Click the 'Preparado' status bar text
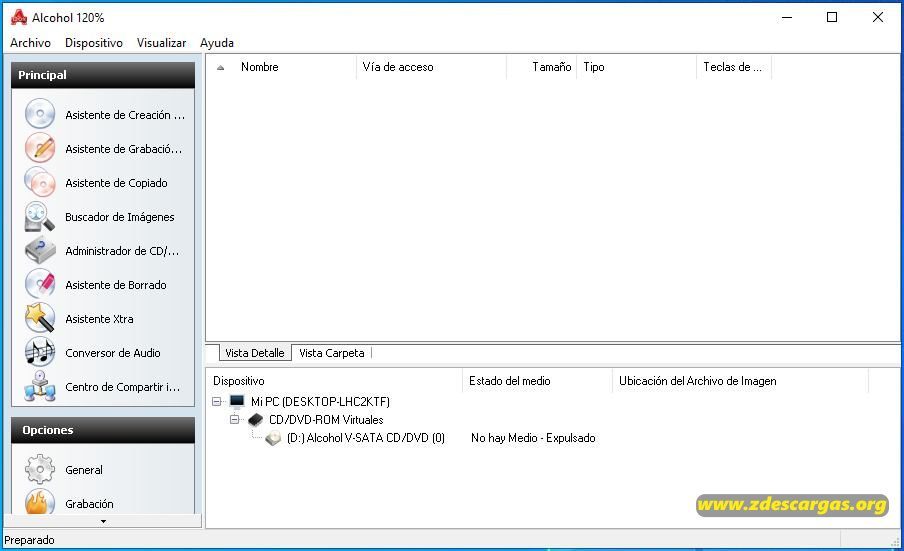Image resolution: width=904 pixels, height=551 pixels. pos(29,540)
